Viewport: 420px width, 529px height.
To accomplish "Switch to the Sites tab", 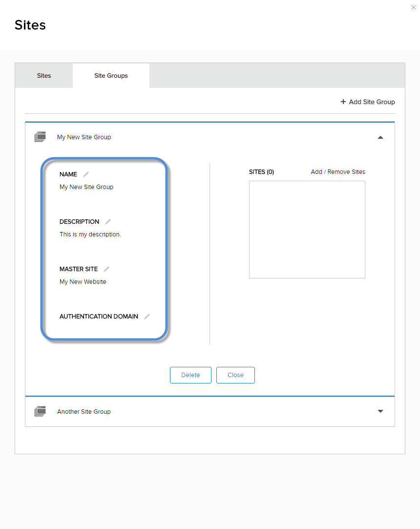I will point(44,76).
